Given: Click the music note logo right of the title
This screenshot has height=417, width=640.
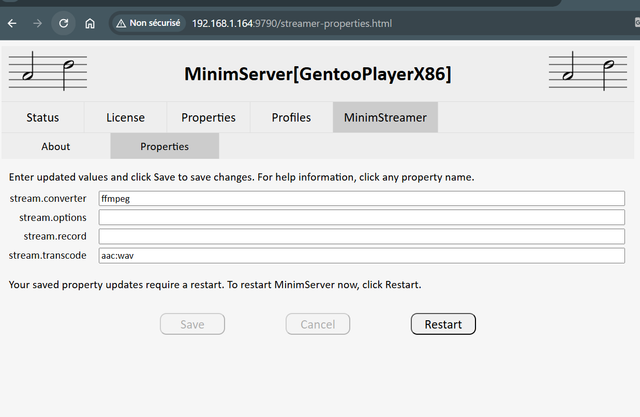Looking at the screenshot, I should point(589,73).
